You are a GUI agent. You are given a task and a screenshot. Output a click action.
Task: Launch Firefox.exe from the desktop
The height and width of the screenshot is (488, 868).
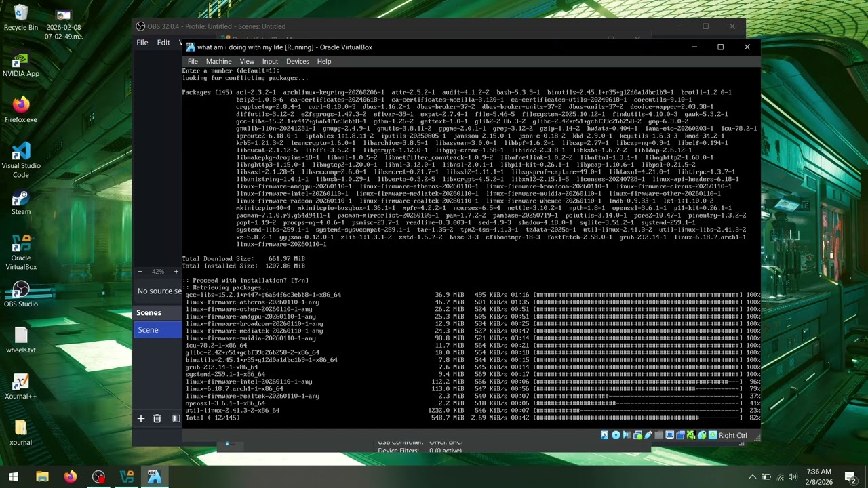point(21,110)
